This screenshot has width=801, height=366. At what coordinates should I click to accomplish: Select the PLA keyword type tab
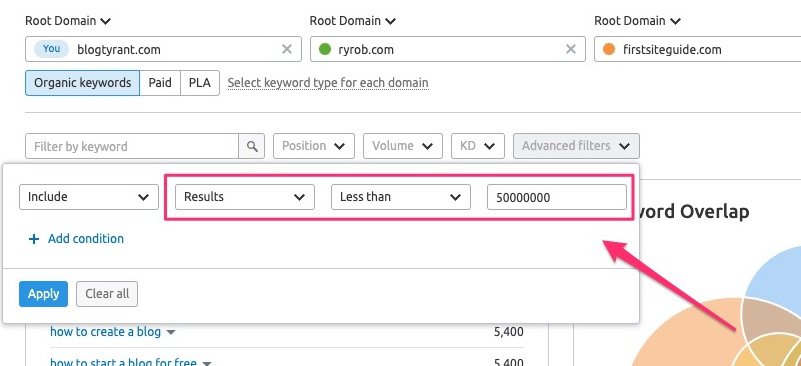pos(200,83)
